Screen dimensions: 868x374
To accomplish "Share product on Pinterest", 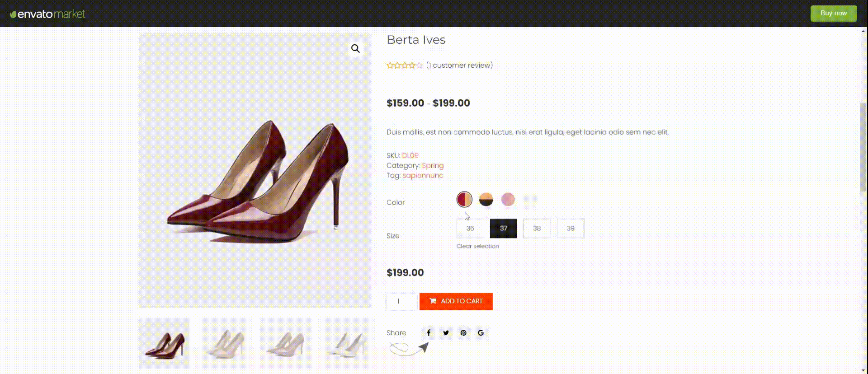I will pos(463,333).
